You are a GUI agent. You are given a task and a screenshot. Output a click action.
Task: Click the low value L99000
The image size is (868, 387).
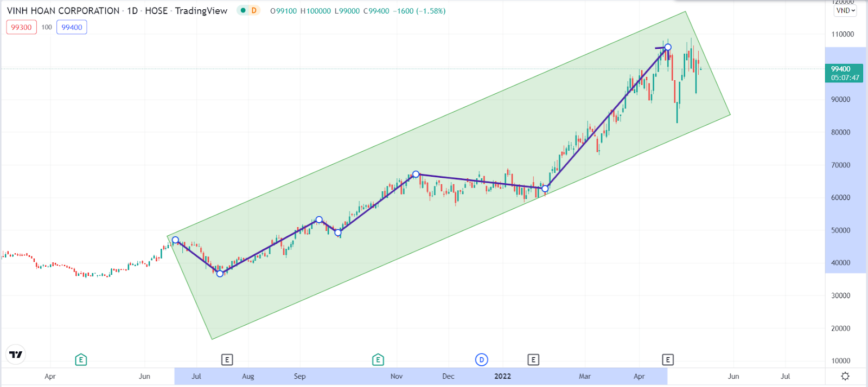(x=347, y=11)
